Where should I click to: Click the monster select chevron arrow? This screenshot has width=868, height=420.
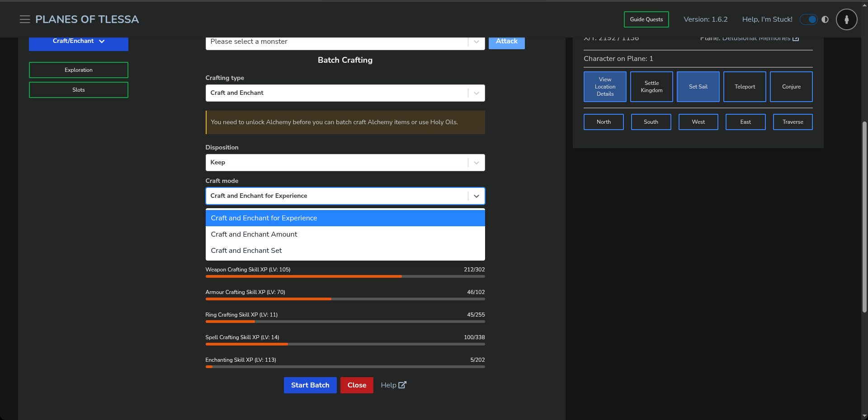click(476, 42)
